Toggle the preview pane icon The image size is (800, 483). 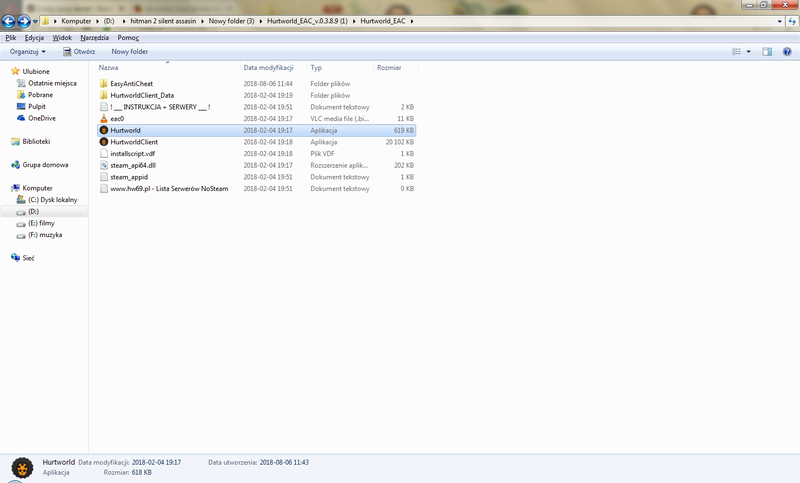[767, 52]
